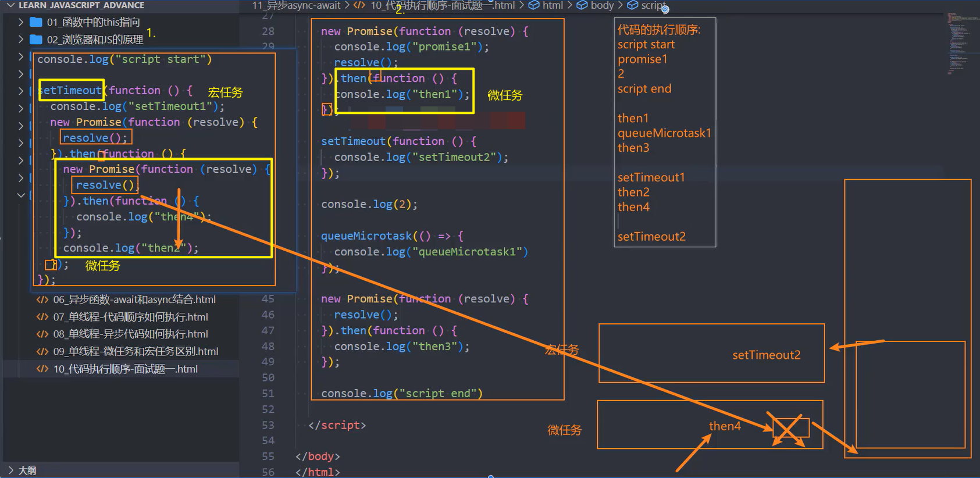
Task: Click line number 45 in the gutter
Action: 268,299
